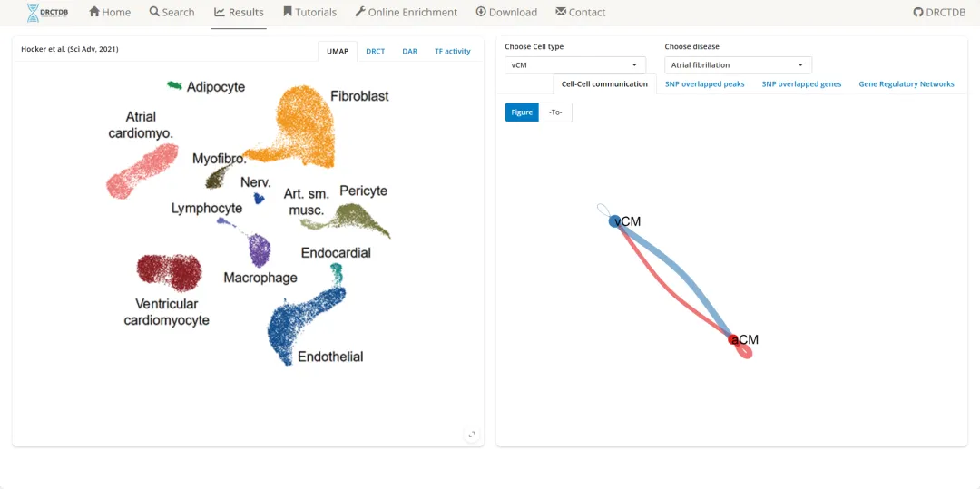The height and width of the screenshot is (489, 980).
Task: Click the blue vCM node
Action: (615, 220)
